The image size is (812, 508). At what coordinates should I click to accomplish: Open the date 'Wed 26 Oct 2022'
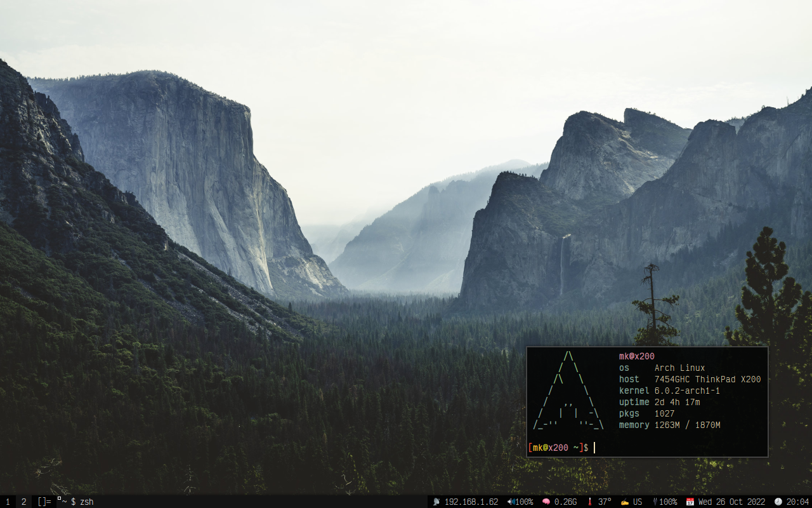click(731, 502)
